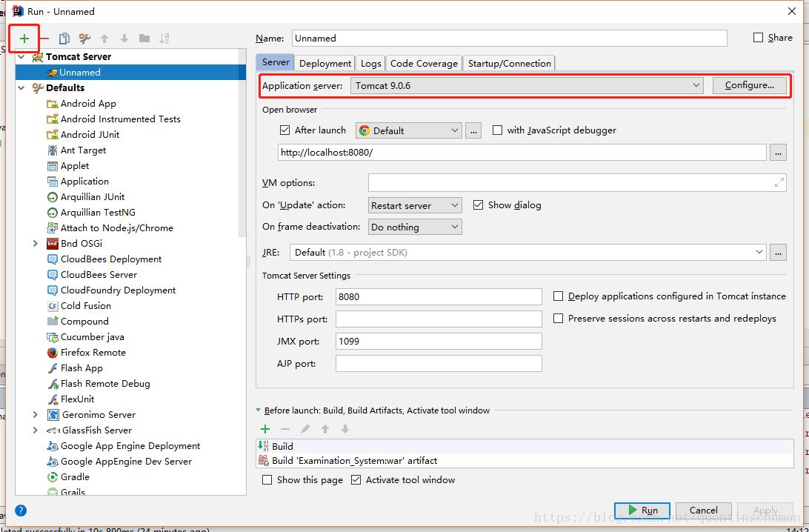The width and height of the screenshot is (809, 532).
Task: Click the empty HTTPs port field
Action: 439,319
